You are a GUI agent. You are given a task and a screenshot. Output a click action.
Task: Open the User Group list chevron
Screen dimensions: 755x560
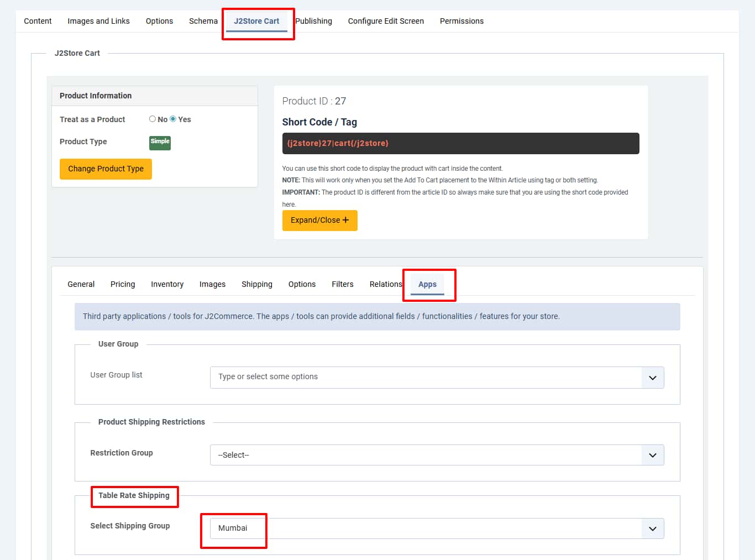click(653, 378)
